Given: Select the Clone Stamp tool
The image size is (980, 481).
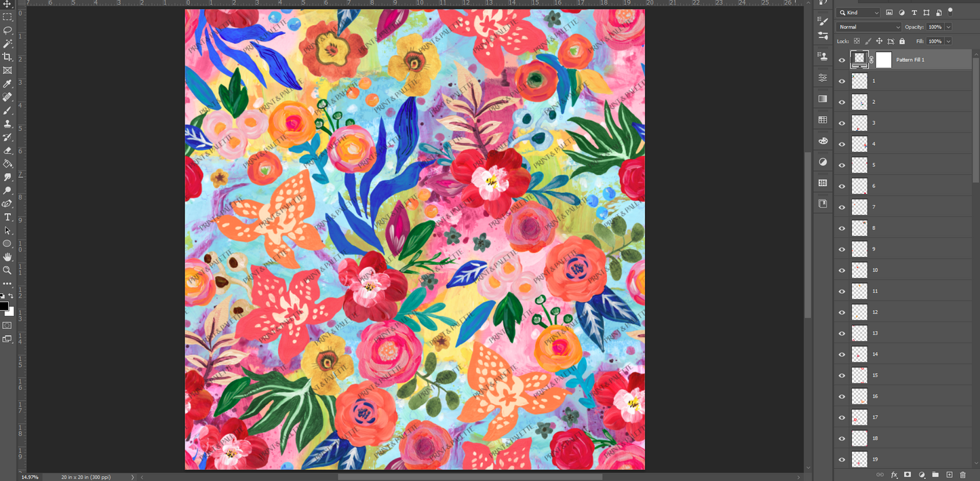Looking at the screenshot, I should click(x=7, y=123).
